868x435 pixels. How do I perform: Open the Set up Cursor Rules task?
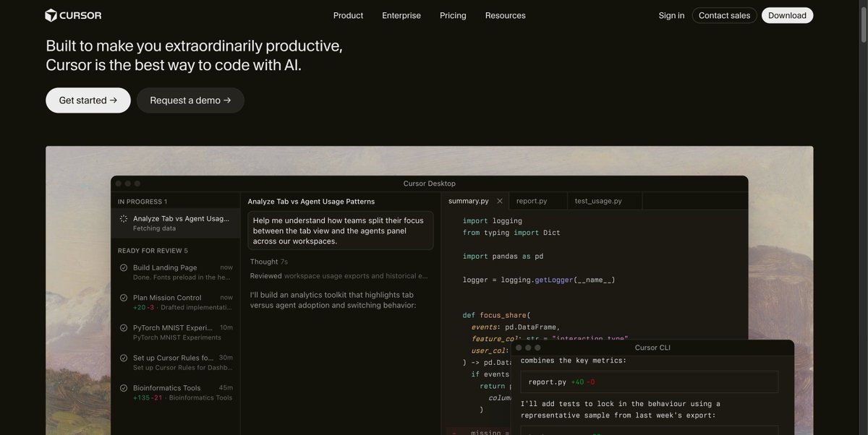(176, 362)
